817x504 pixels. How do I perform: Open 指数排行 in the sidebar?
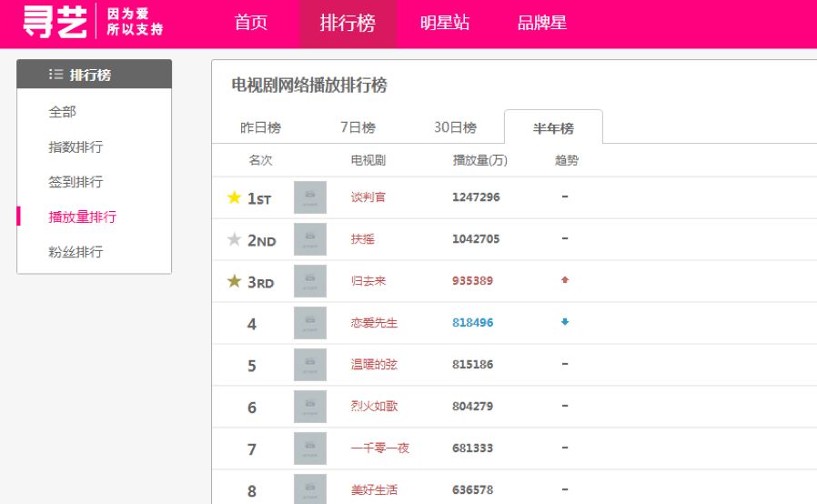76,146
